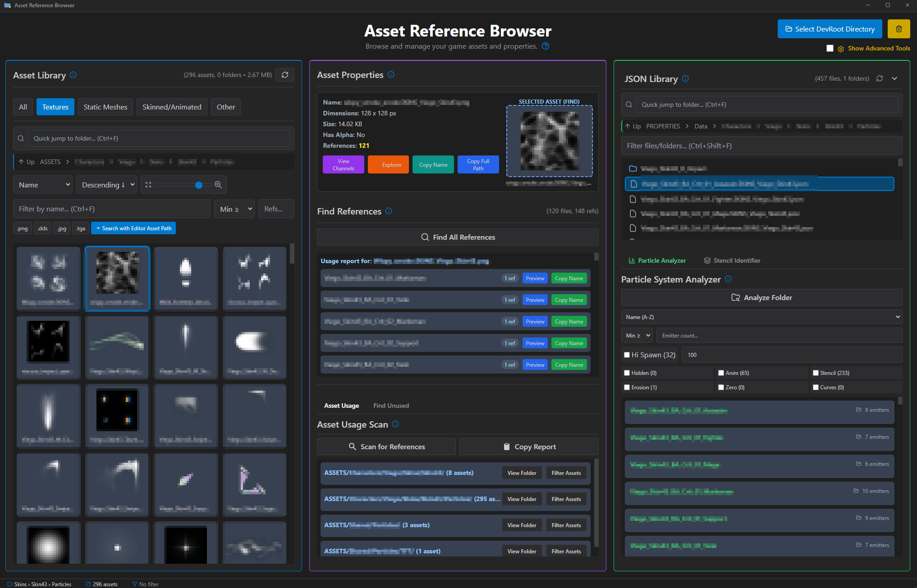The width and height of the screenshot is (917, 588).
Task: Zoom in thumbnails with the magnifier icon
Action: 218,184
